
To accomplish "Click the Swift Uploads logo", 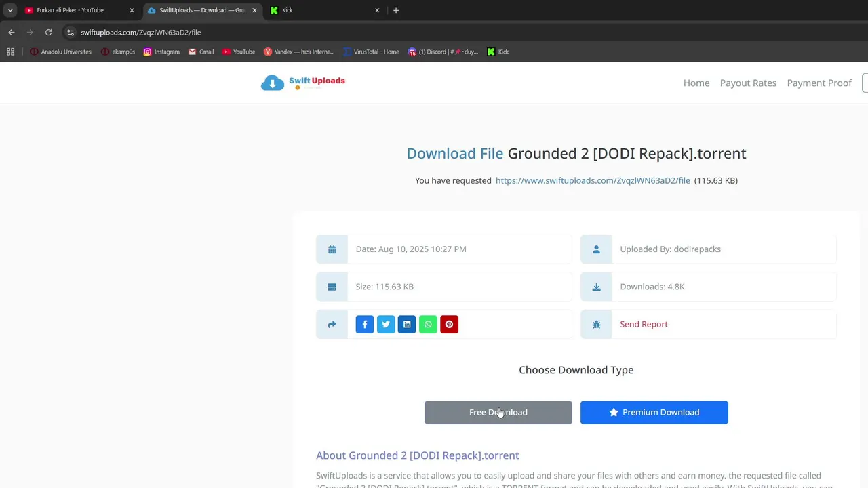I will pos(303,83).
